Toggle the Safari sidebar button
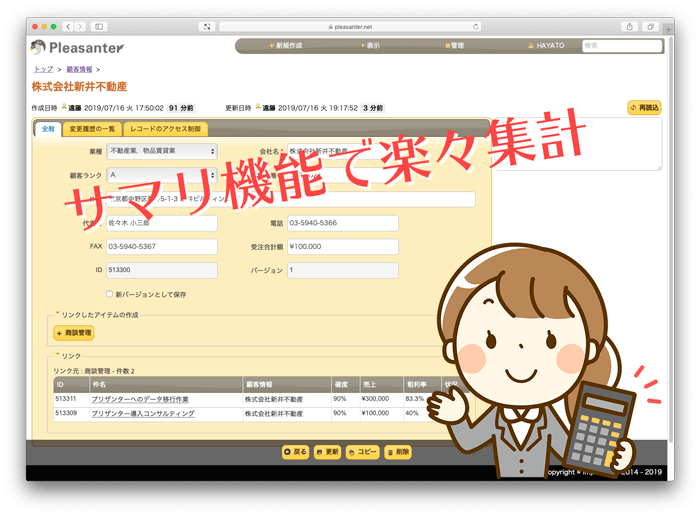The image size is (700, 515). point(99,27)
